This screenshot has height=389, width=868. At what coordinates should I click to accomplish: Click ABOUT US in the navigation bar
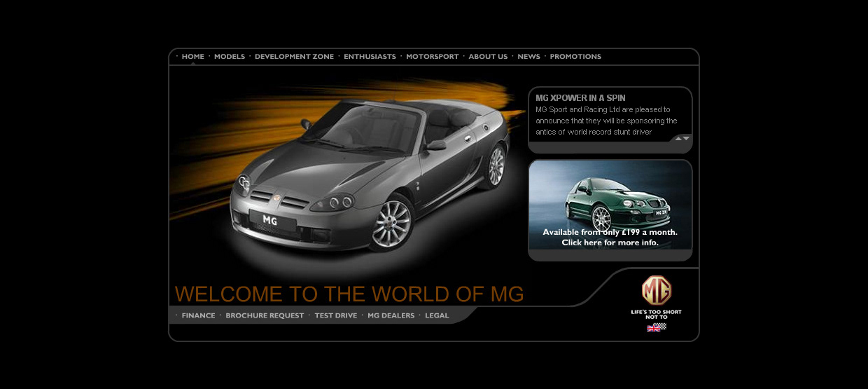pyautogui.click(x=488, y=57)
